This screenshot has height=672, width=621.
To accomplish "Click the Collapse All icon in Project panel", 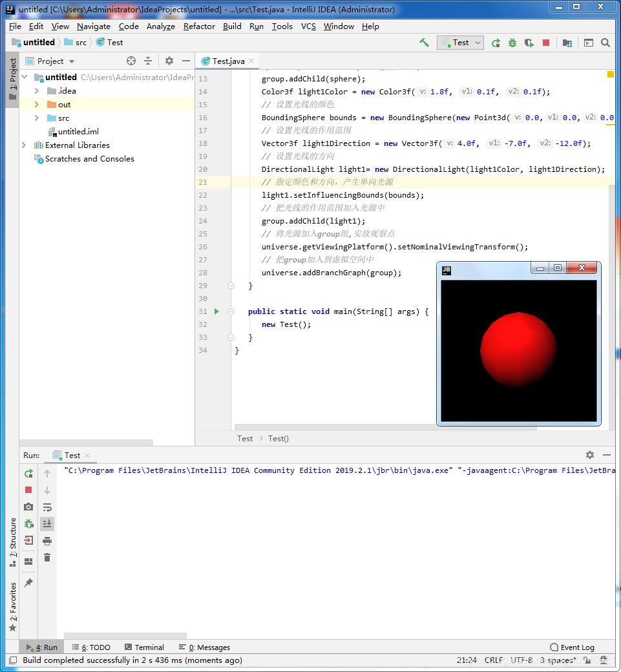I will 148,61.
